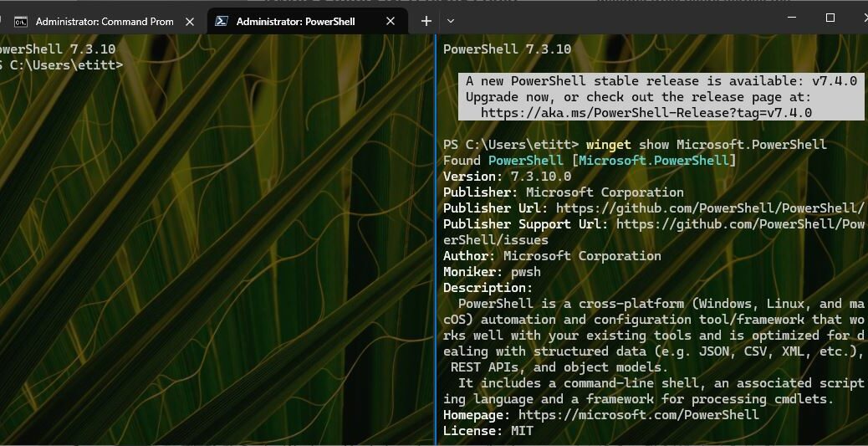This screenshot has height=446, width=868.
Task: Click 'REST APIs, and object models.' line
Action: click(x=559, y=367)
